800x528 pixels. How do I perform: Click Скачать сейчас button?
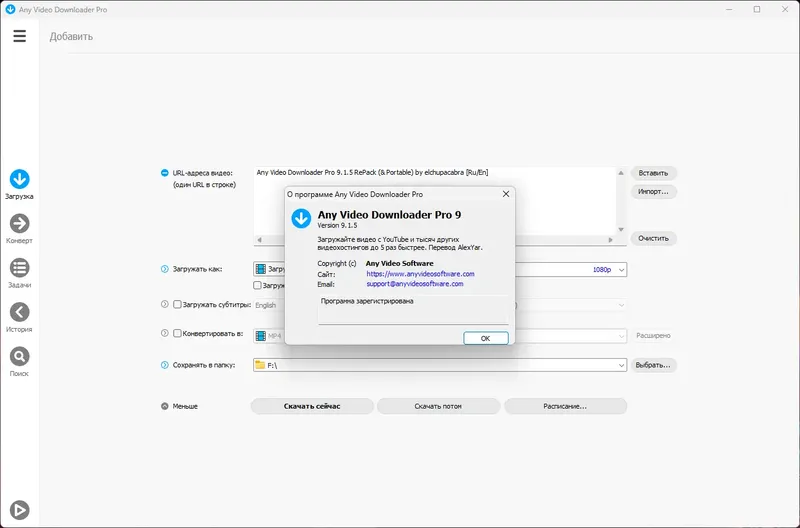312,406
